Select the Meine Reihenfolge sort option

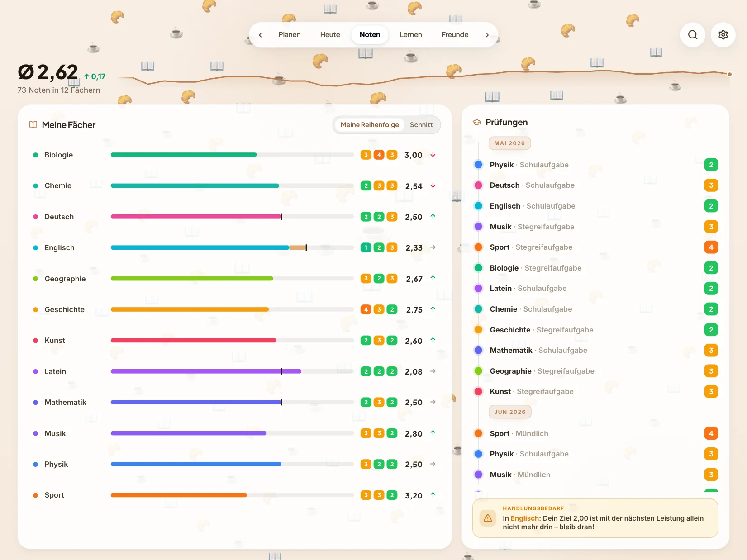(370, 125)
